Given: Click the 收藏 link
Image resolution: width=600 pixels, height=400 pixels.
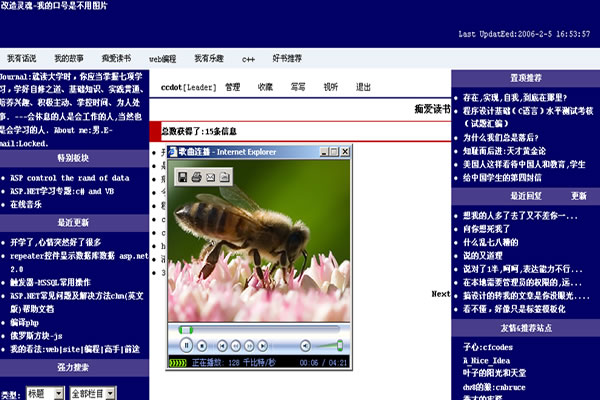Looking at the screenshot, I should 265,87.
